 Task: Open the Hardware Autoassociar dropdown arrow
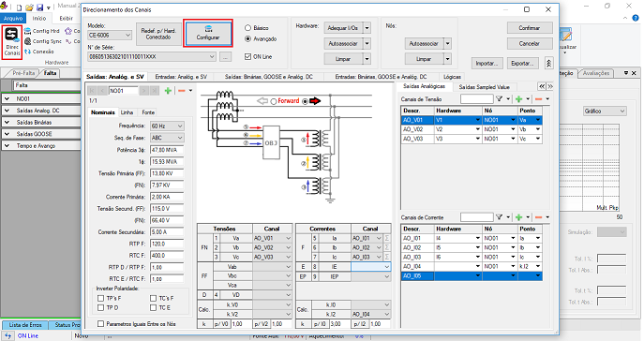(367, 43)
